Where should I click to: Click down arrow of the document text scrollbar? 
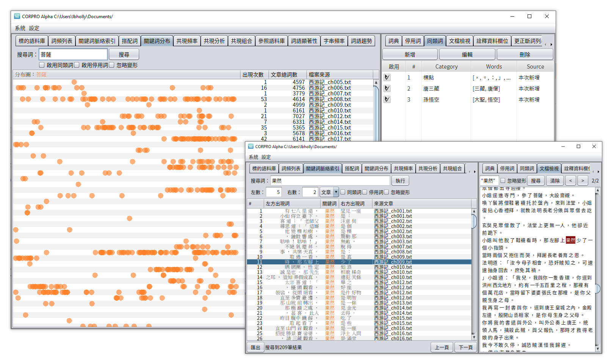(x=598, y=349)
